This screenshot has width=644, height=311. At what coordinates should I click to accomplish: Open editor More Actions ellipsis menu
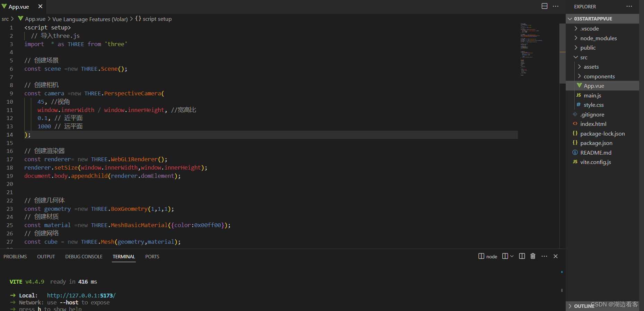[556, 6]
